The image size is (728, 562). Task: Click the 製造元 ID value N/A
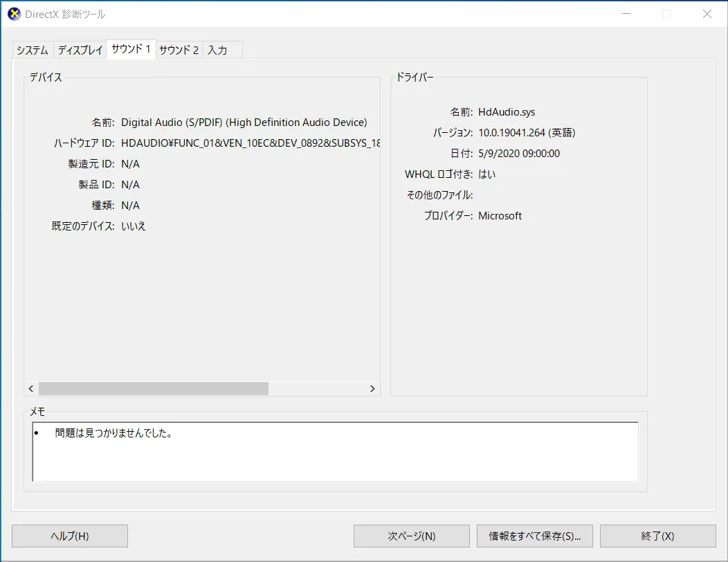tap(131, 164)
